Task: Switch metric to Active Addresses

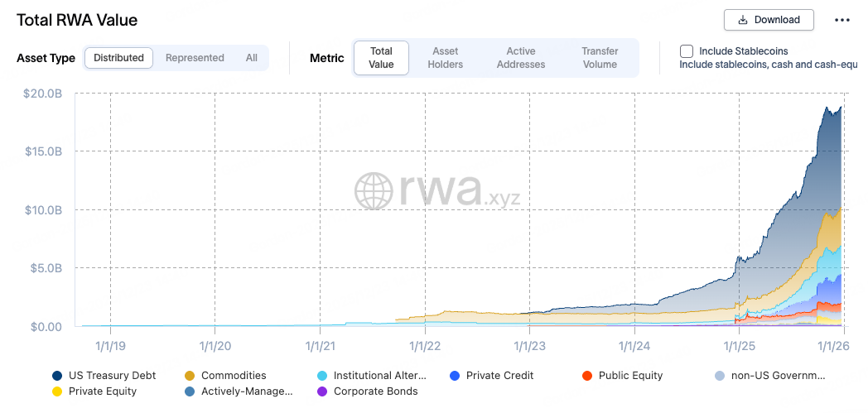Action: pyautogui.click(x=521, y=58)
